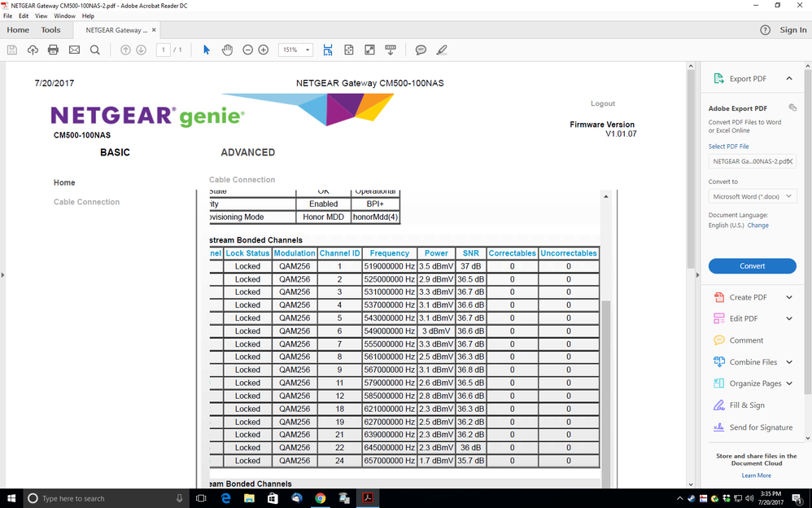Remove selected PDF file with X
This screenshot has height=508, width=812.
click(x=790, y=161)
